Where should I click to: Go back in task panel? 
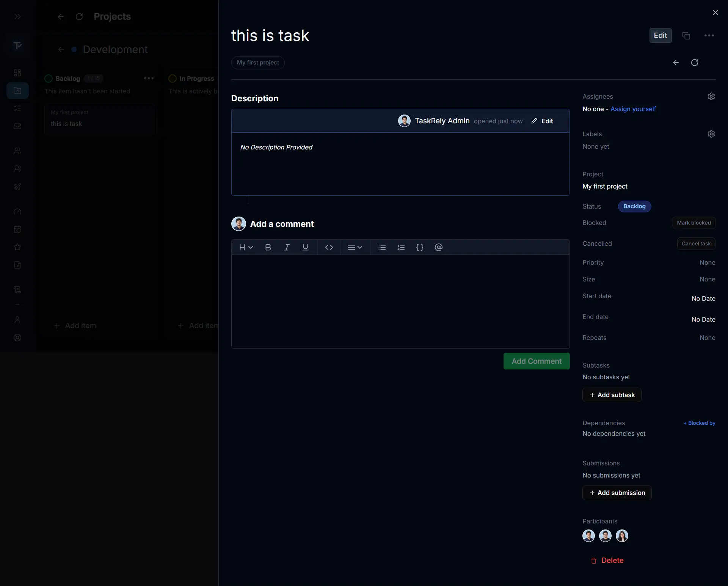coord(676,63)
